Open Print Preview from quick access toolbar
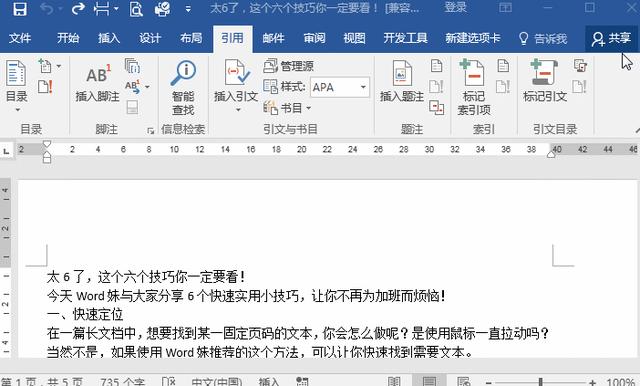640x386 pixels. click(136, 9)
